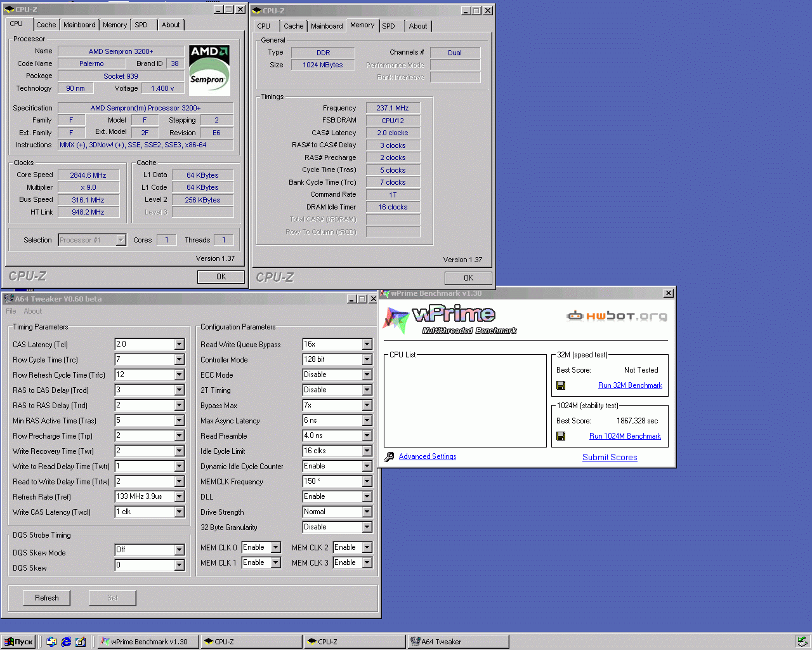Expand the Max Async Latency dropdown
Image resolution: width=812 pixels, height=650 pixels.
click(x=367, y=420)
